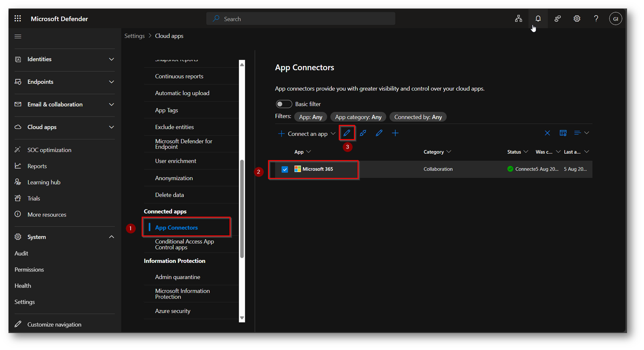
Task: Click the highlighted edit pencil icon
Action: (347, 133)
